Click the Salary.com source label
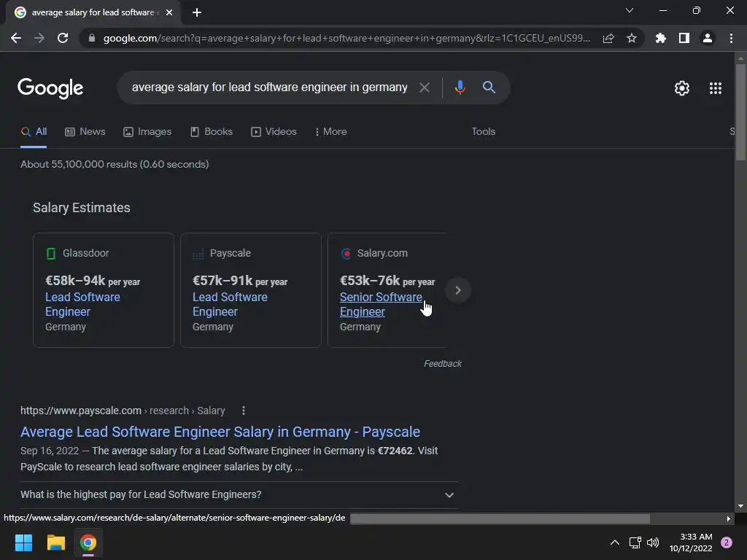The image size is (747, 560). pyautogui.click(x=382, y=253)
